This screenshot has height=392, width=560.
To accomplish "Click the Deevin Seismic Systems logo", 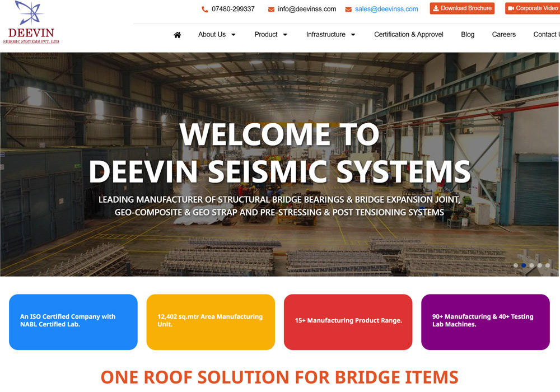I will [x=31, y=22].
